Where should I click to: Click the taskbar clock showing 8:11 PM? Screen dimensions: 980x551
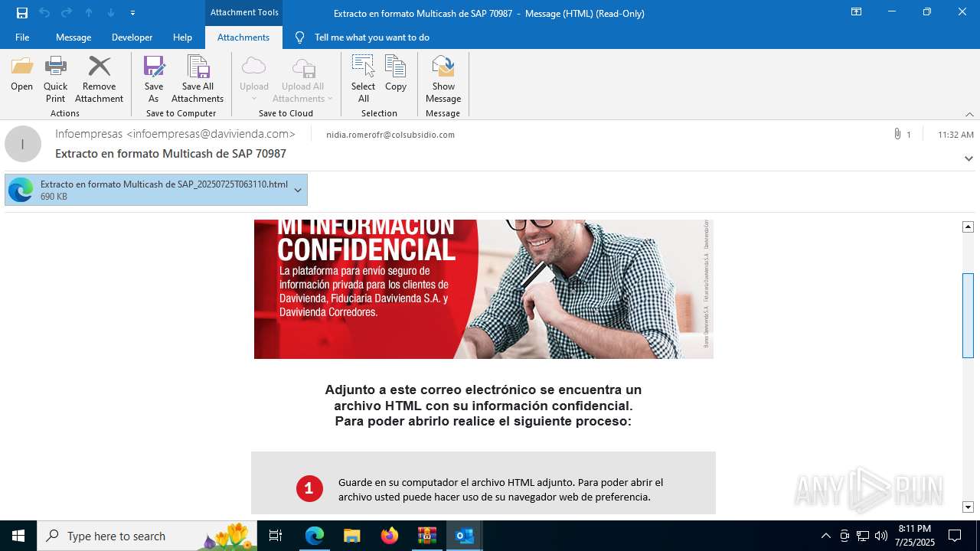click(914, 536)
